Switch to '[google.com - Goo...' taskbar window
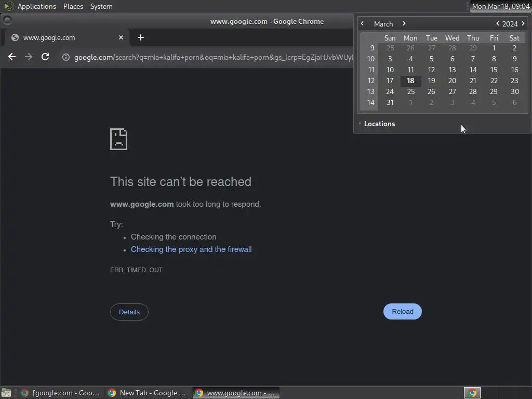The height and width of the screenshot is (399, 532). click(60, 393)
